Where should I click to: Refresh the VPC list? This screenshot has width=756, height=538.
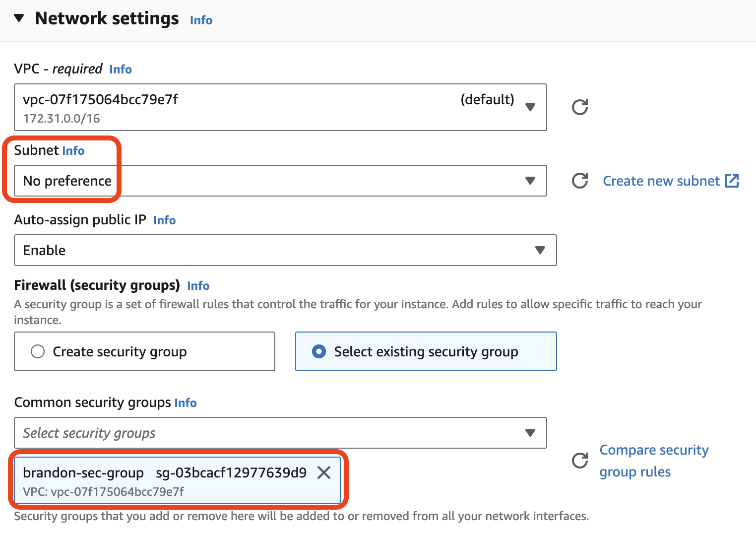[580, 107]
